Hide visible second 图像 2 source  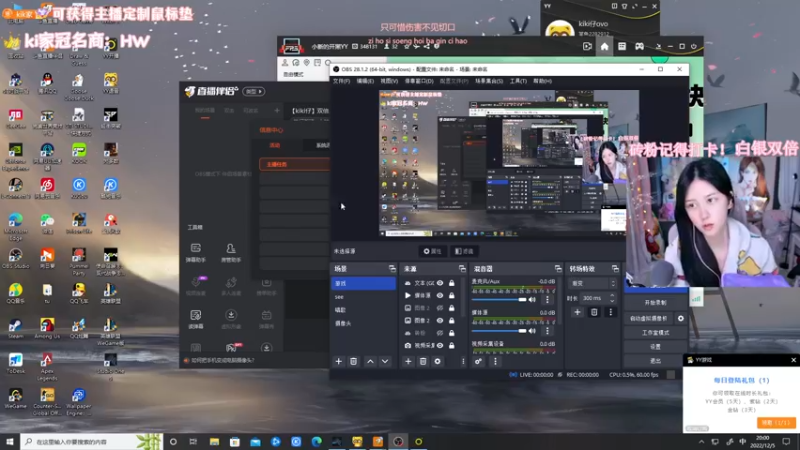pyautogui.click(x=440, y=320)
